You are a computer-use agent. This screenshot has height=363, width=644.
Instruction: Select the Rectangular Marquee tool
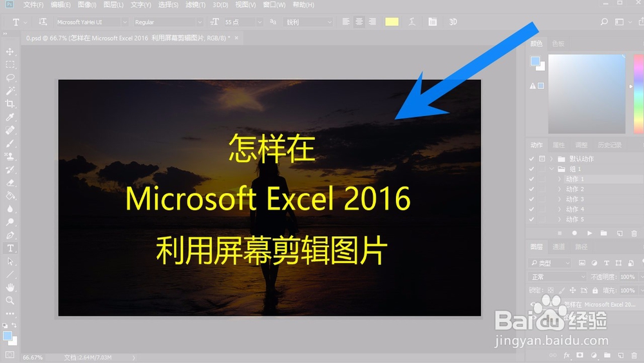click(10, 64)
